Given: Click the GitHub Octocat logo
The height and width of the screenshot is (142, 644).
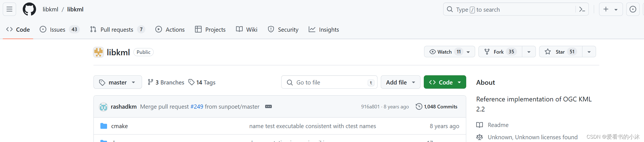Looking at the screenshot, I should coord(29,9).
